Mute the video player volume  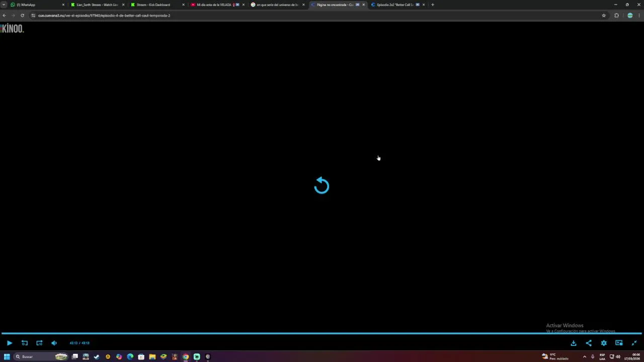point(54,343)
